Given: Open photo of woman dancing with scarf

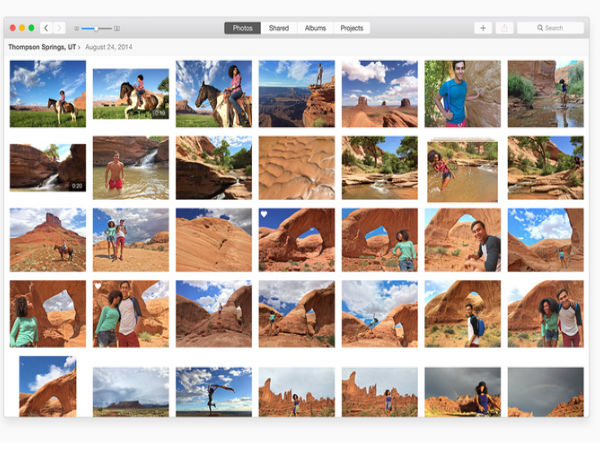Looking at the screenshot, I should click(x=214, y=392).
